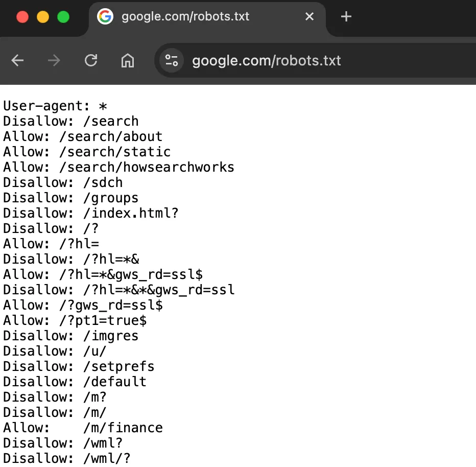Click 'Allow: /?hl=' line
476x467 pixels.
tap(51, 244)
